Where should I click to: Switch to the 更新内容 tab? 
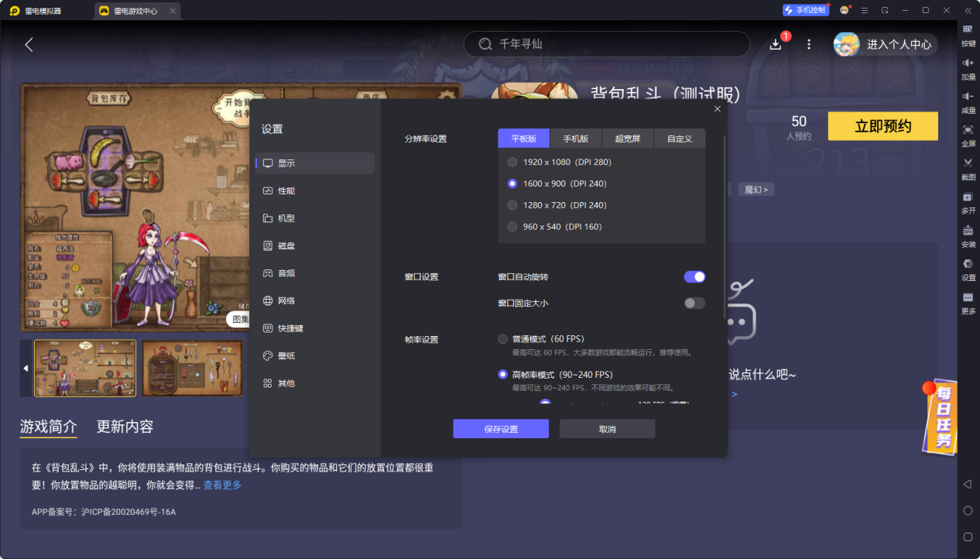tap(125, 427)
